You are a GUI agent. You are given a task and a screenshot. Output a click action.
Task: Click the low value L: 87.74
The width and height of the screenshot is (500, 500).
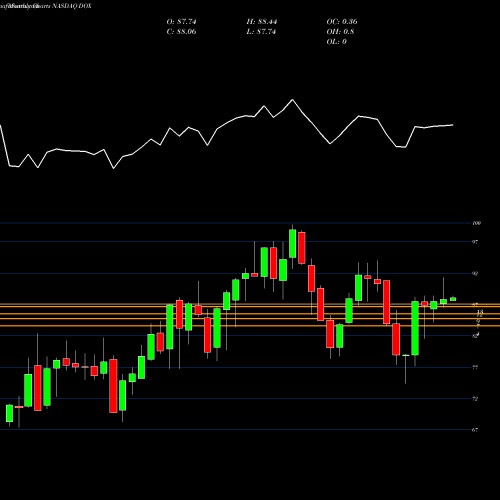(x=261, y=32)
